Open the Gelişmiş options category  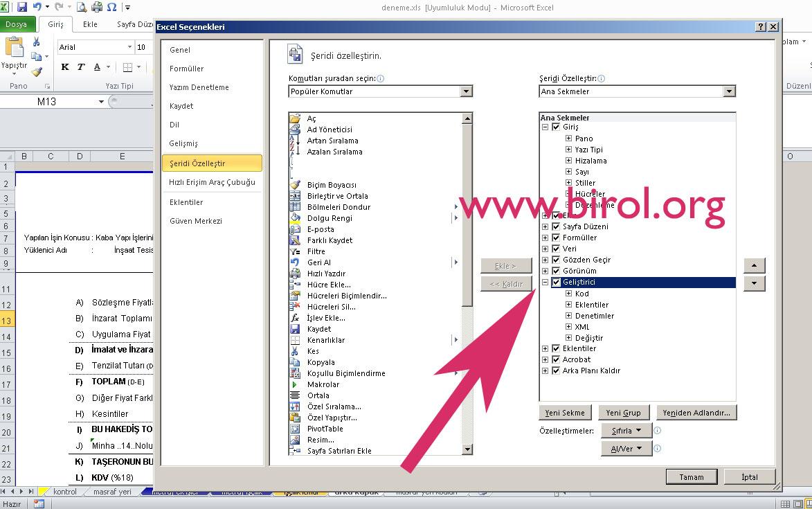point(183,143)
